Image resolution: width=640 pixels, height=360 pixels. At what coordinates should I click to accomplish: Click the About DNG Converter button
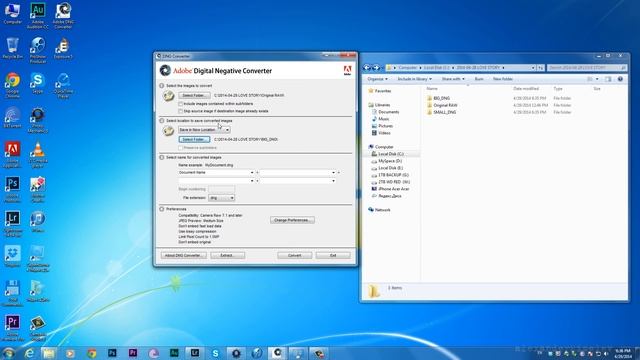pyautogui.click(x=184, y=256)
